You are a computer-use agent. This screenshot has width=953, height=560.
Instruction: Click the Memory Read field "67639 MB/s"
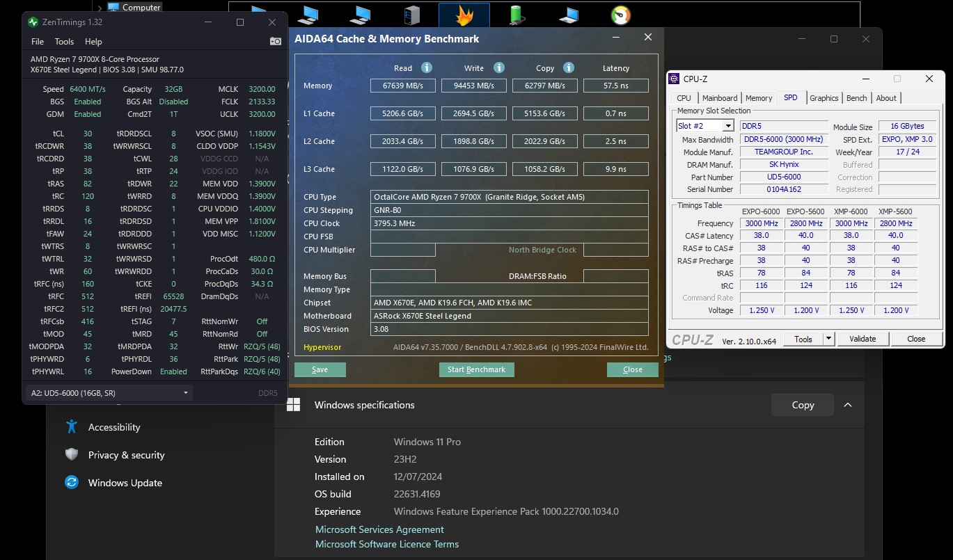pos(402,86)
